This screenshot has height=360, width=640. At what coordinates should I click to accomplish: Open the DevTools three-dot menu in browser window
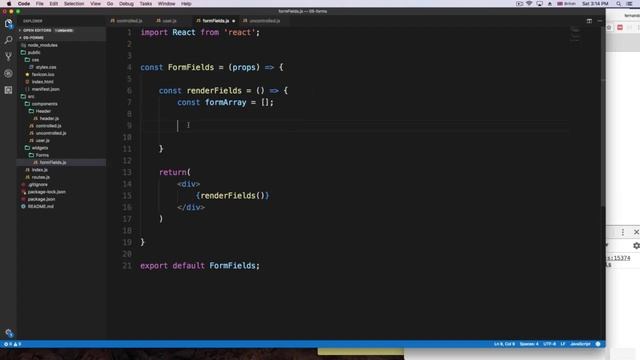[623, 232]
